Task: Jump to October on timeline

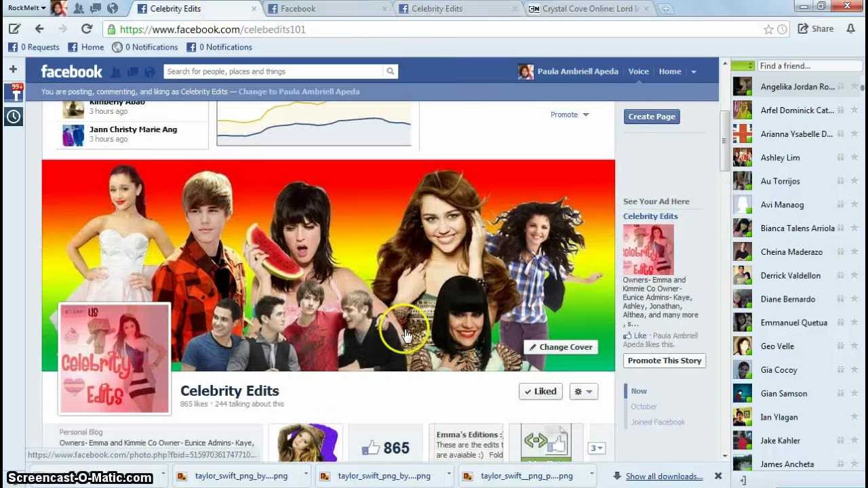Action: click(644, 407)
